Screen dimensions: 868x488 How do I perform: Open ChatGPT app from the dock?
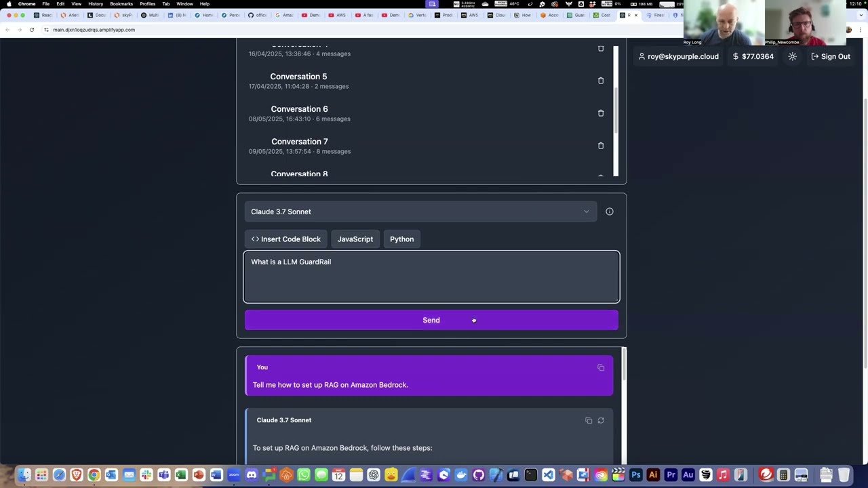pyautogui.click(x=374, y=475)
